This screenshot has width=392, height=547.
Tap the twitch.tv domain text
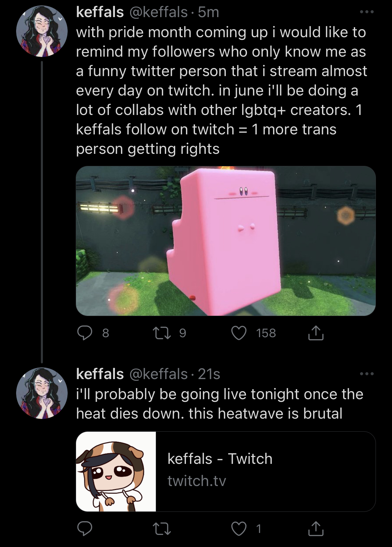pos(197,481)
